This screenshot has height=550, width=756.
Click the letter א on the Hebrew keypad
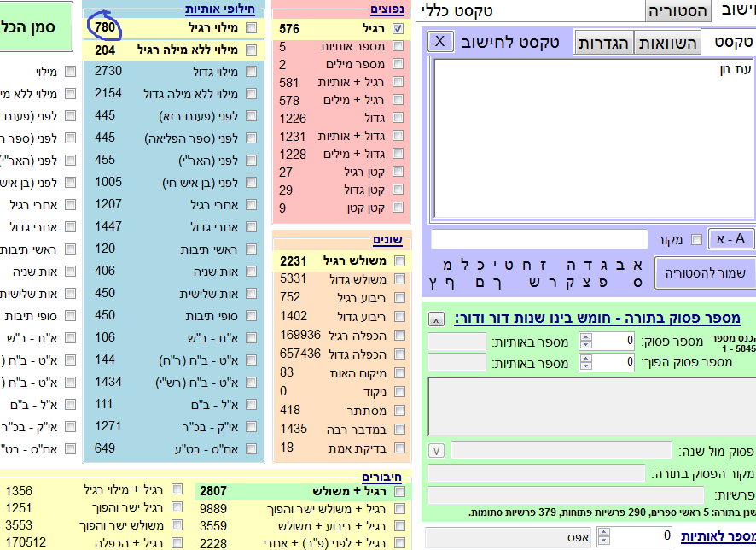(x=637, y=265)
